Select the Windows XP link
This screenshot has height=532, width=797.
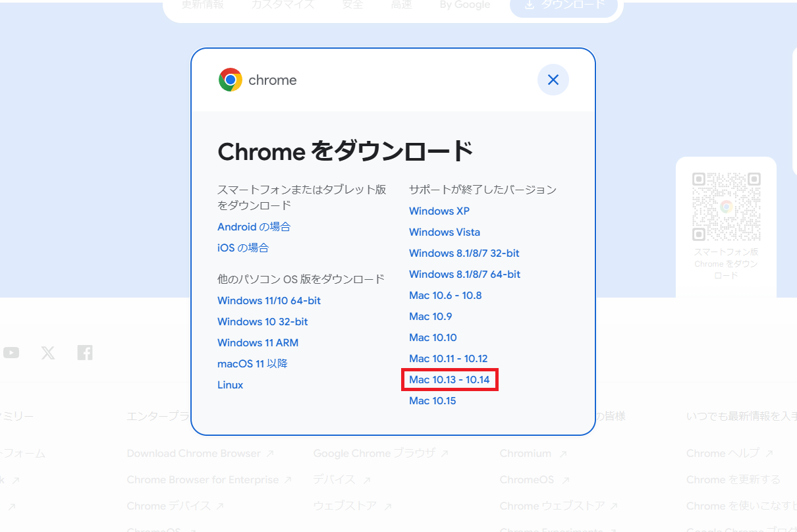click(x=439, y=211)
